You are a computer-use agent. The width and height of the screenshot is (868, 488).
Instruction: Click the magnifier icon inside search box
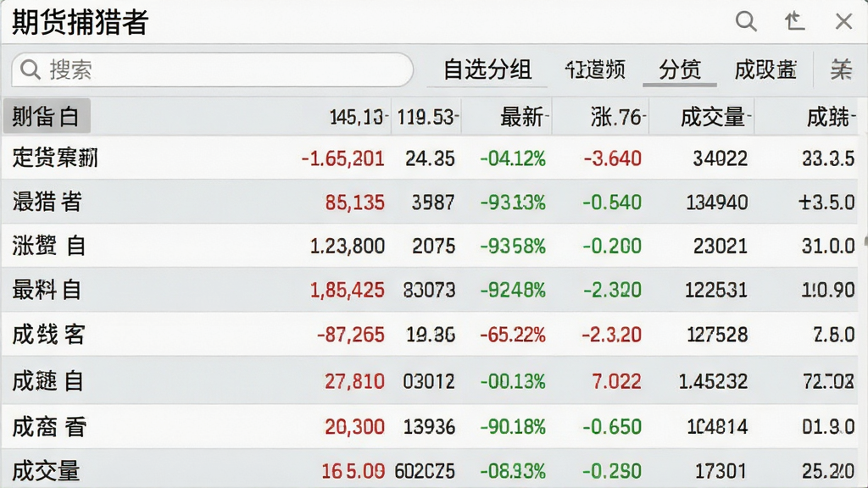pyautogui.click(x=30, y=69)
